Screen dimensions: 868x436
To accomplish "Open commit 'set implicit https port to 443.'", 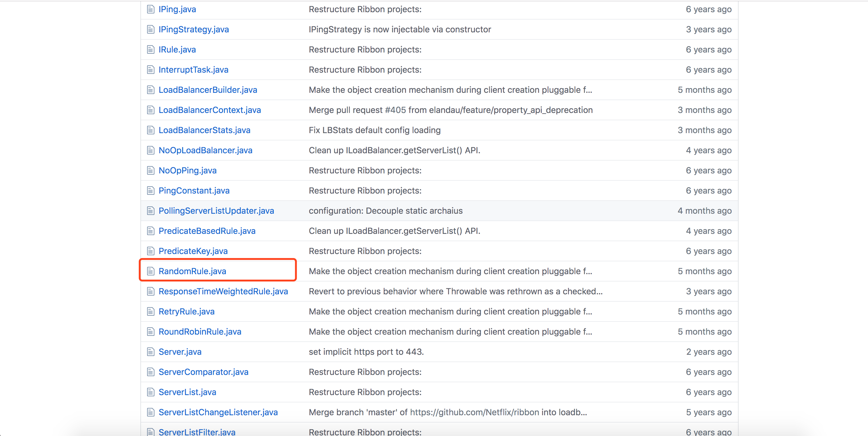I will pyautogui.click(x=366, y=352).
